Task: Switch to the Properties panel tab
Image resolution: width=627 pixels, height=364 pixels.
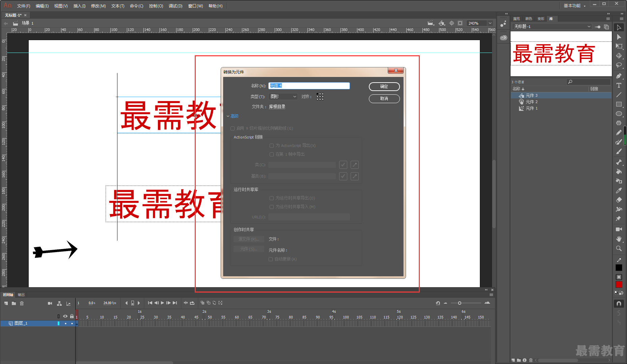Action: [x=517, y=19]
